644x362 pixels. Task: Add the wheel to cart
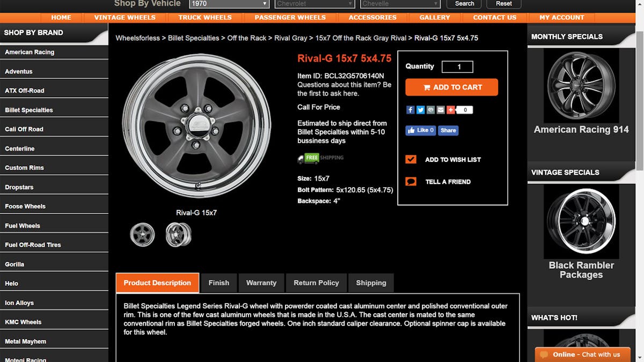[x=451, y=87]
